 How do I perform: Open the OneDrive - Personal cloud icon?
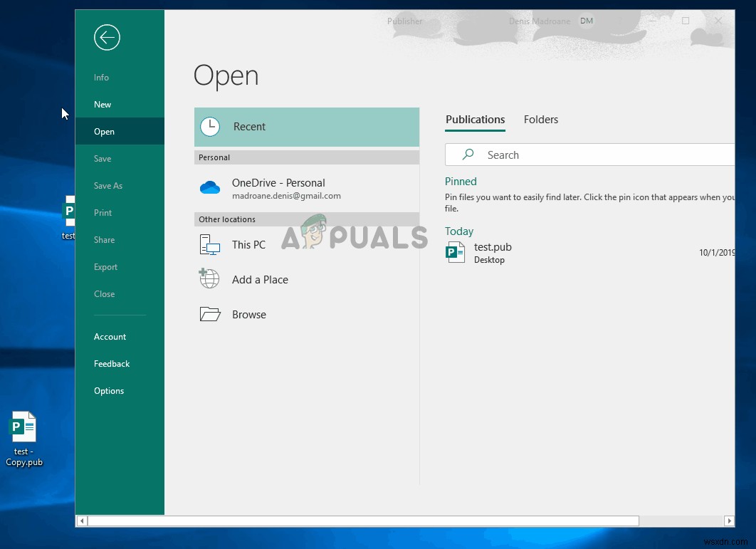(x=209, y=187)
